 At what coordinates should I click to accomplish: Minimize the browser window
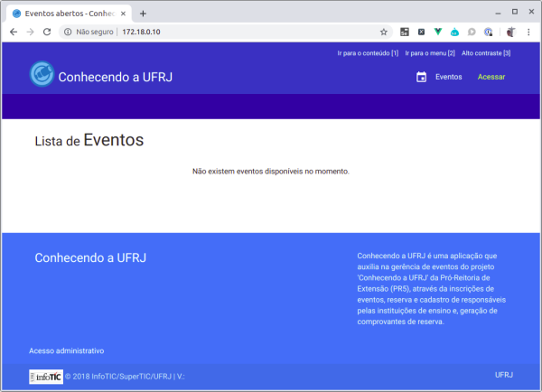(498, 13)
